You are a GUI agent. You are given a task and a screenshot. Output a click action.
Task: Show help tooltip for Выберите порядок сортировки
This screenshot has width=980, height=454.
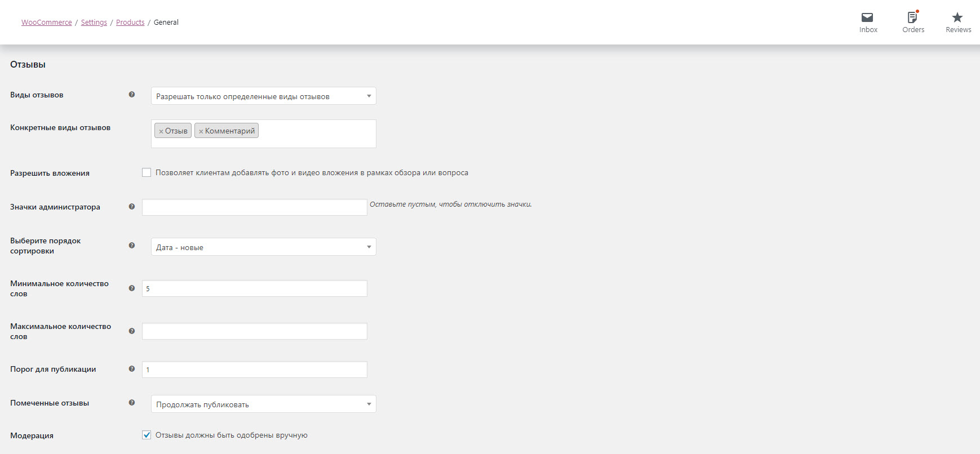[132, 246]
